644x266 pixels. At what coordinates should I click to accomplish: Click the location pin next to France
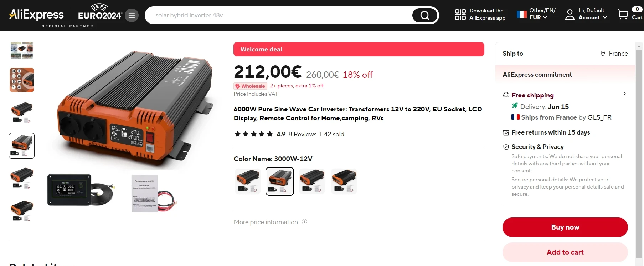[x=603, y=54]
